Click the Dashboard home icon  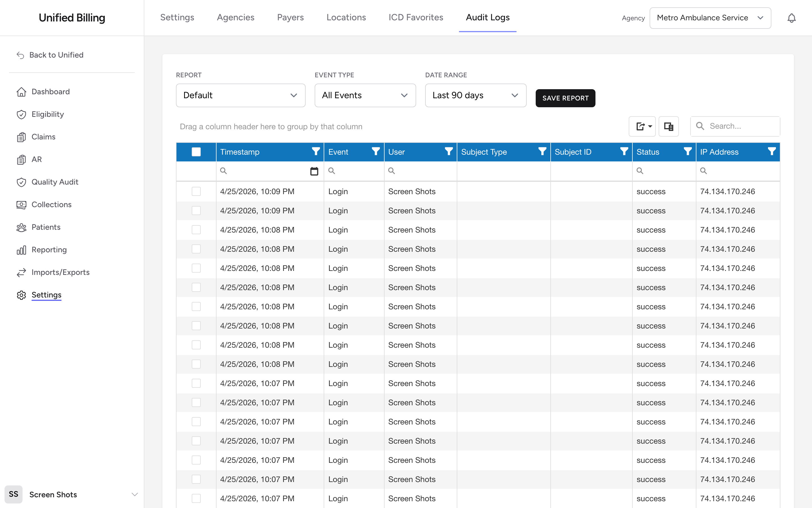coord(21,92)
